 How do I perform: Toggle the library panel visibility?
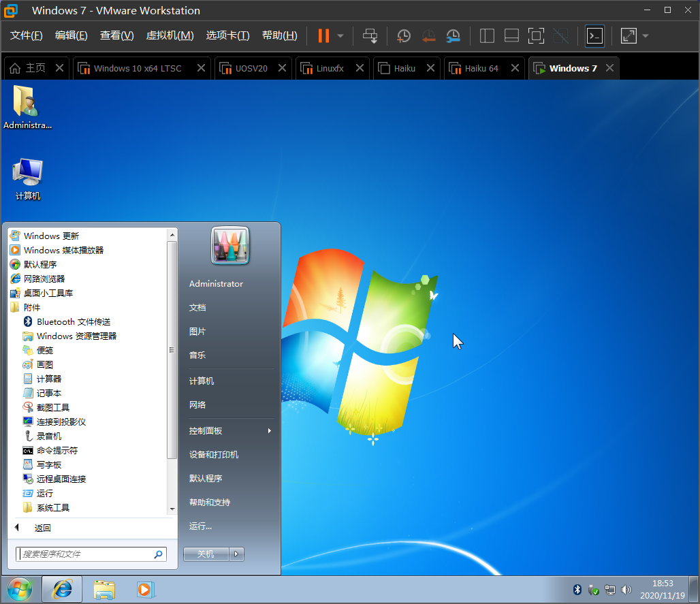point(487,35)
